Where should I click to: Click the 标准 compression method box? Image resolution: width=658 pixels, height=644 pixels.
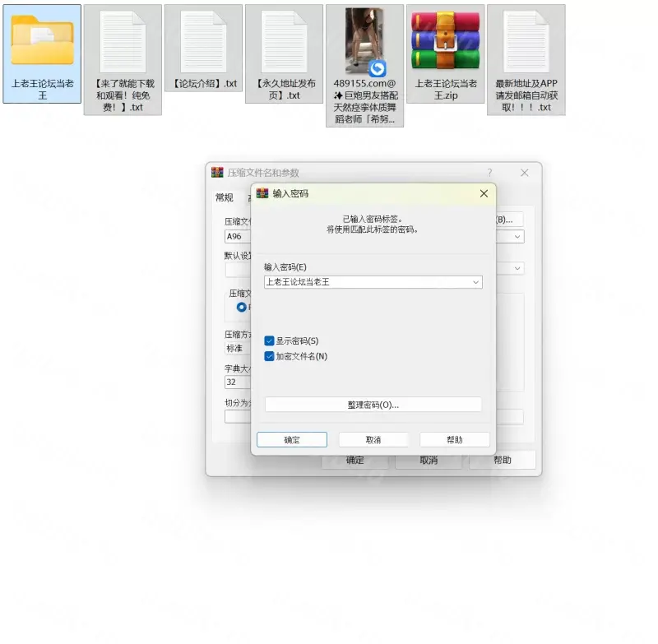(x=238, y=348)
